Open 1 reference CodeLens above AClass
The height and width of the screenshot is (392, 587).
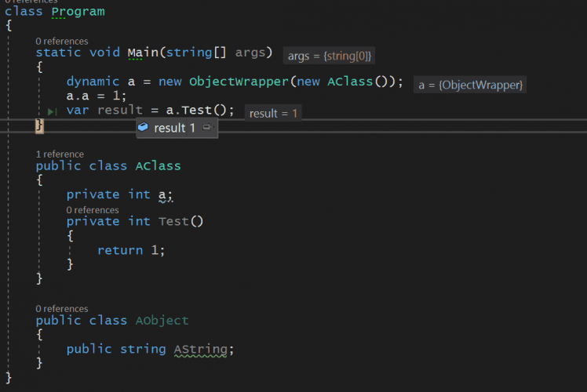[x=60, y=154]
